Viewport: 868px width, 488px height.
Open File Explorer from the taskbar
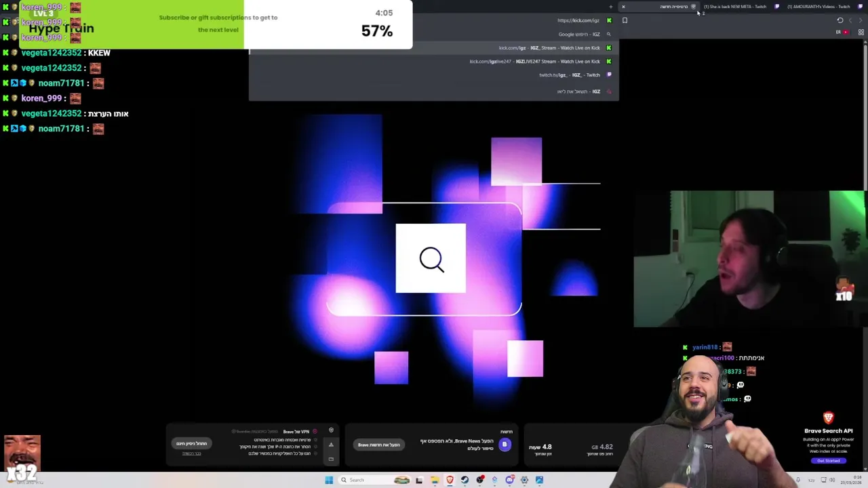(435, 480)
